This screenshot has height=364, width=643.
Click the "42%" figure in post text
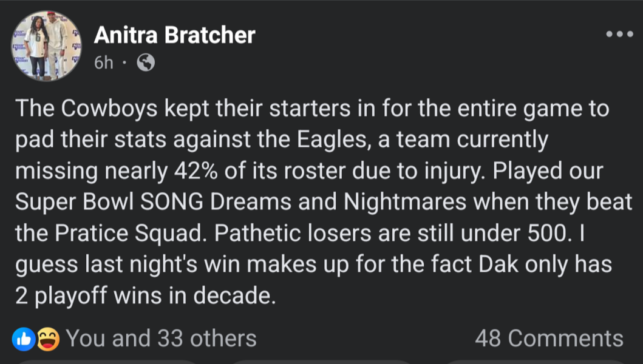pos(196,171)
